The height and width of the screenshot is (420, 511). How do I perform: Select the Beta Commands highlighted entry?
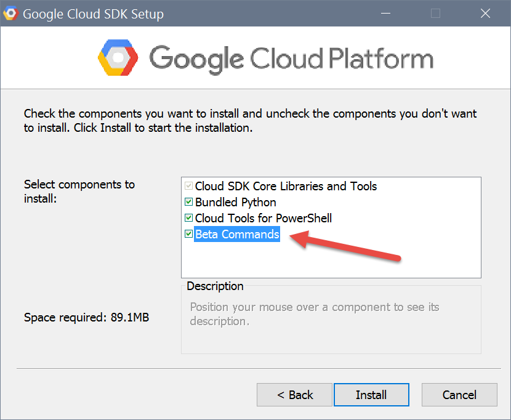pyautogui.click(x=237, y=234)
